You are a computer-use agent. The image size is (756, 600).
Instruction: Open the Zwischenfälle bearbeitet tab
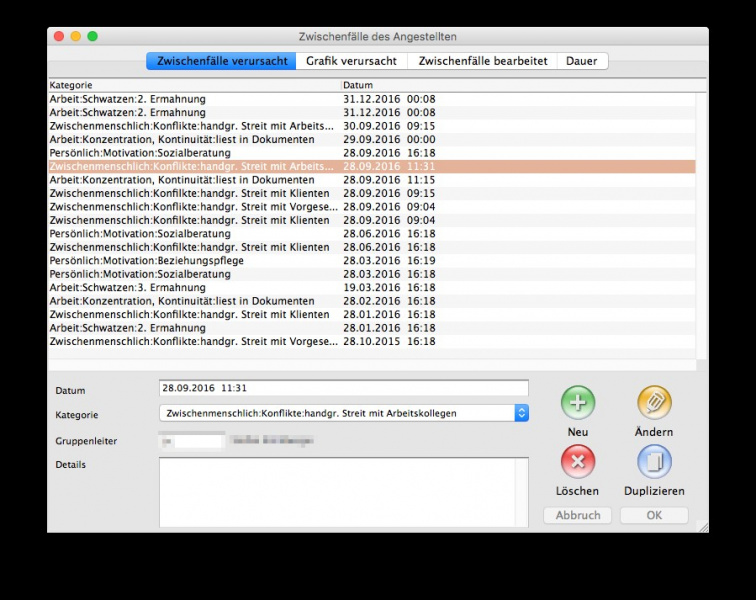[x=482, y=61]
